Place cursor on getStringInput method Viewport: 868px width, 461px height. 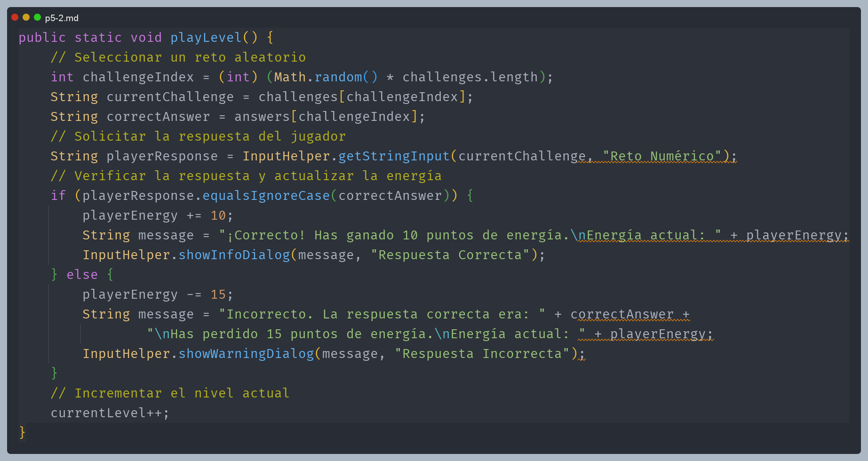[x=394, y=156]
